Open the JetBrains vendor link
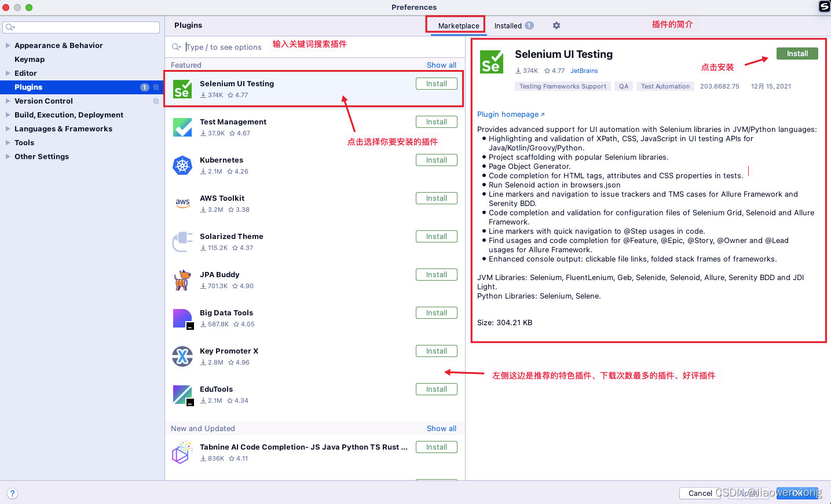831x504 pixels. click(584, 71)
